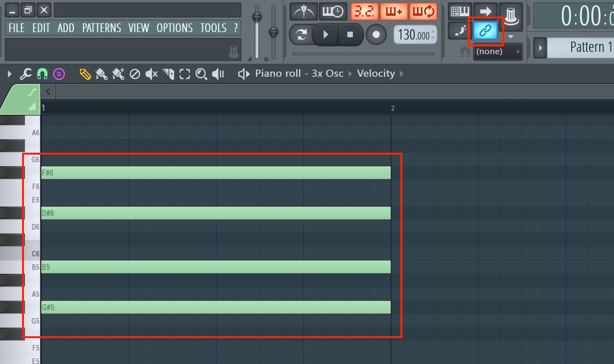Select the G#5 note

coord(216,307)
